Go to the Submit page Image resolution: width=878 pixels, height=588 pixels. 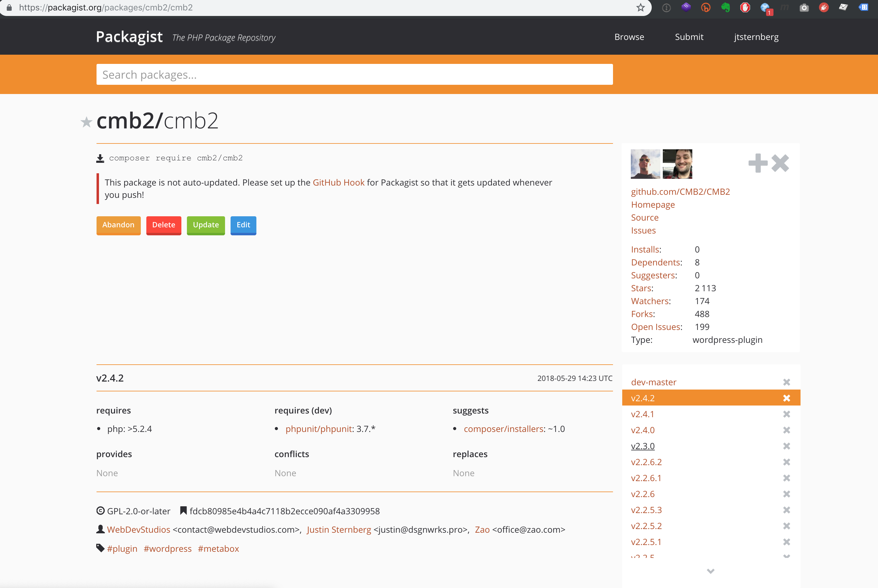coord(689,37)
